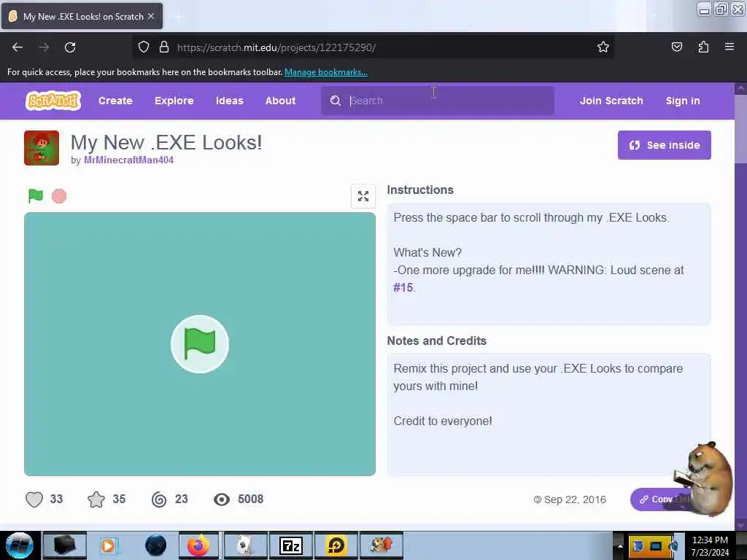
Task: Open the media player taskbar icon
Action: coord(108,545)
